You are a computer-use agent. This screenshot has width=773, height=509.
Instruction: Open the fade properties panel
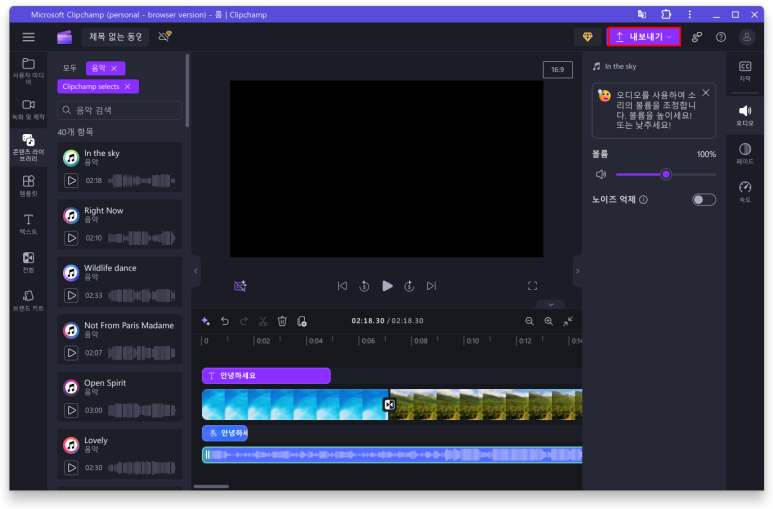tap(745, 153)
